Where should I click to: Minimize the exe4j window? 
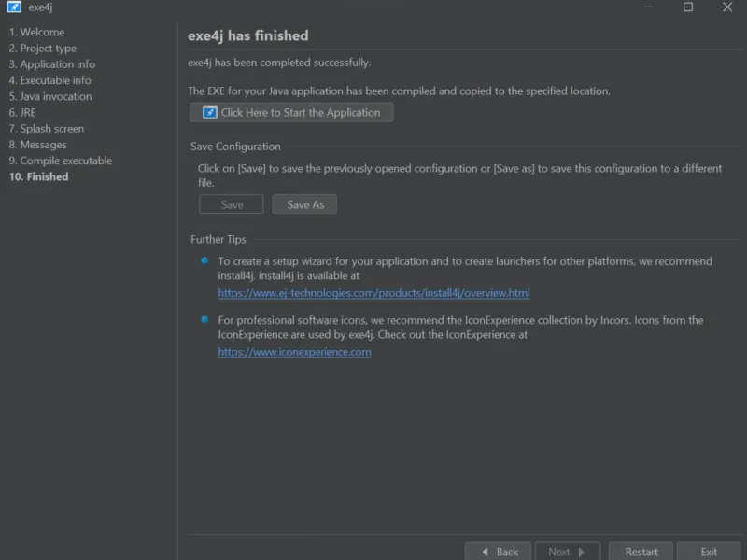click(648, 7)
